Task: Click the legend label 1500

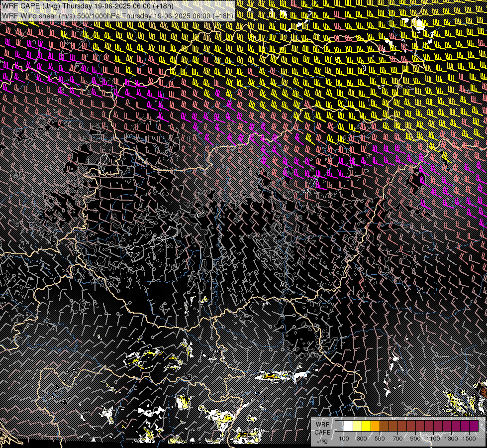Action: pos(469,439)
